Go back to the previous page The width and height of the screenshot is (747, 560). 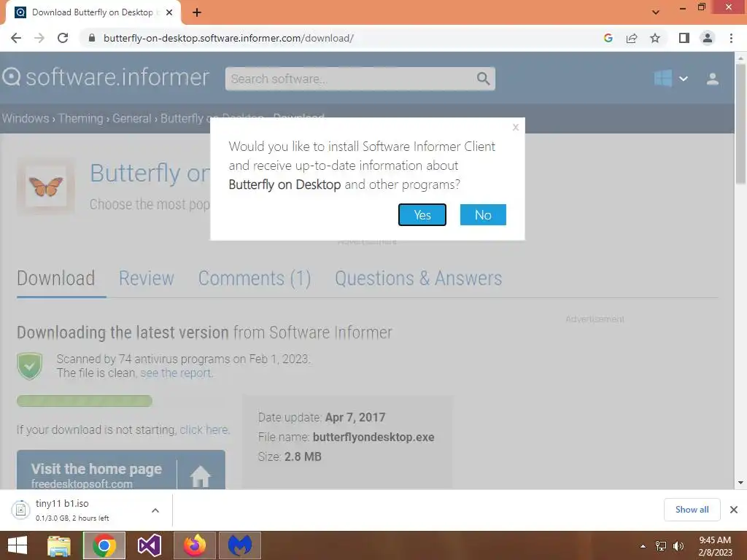(16, 38)
